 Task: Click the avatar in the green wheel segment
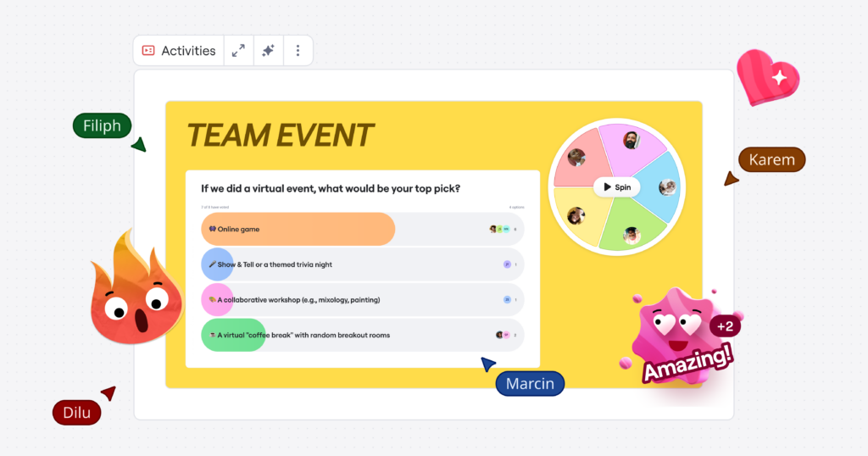632,235
